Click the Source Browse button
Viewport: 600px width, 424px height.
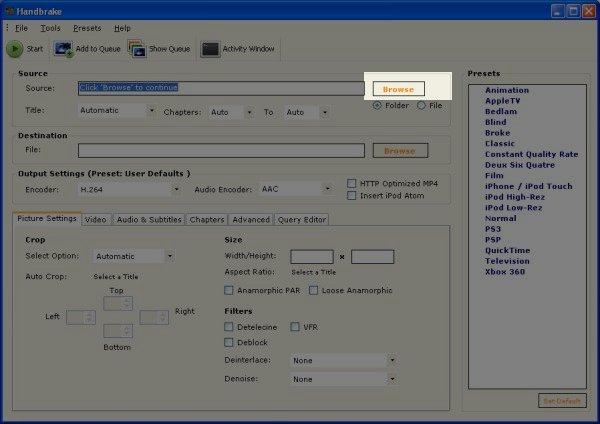coord(398,89)
